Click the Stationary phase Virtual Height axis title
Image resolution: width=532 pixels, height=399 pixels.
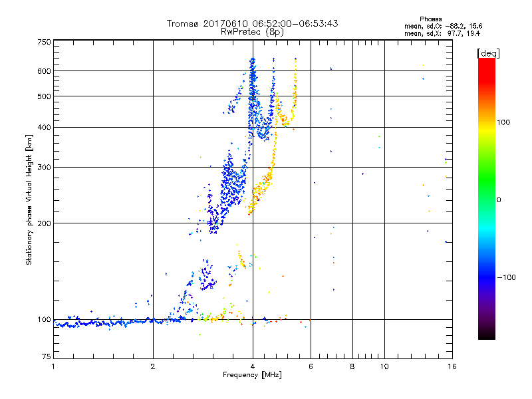pos(29,199)
